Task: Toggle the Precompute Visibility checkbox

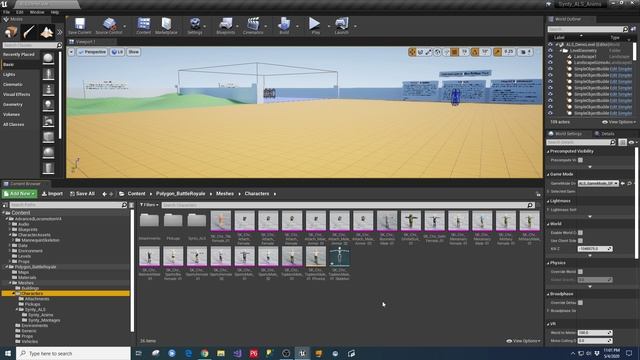Action: pos(580,160)
